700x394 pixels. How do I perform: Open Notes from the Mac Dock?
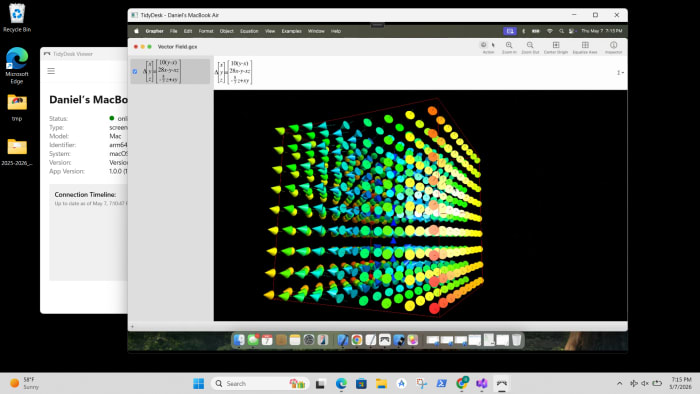click(x=295, y=340)
